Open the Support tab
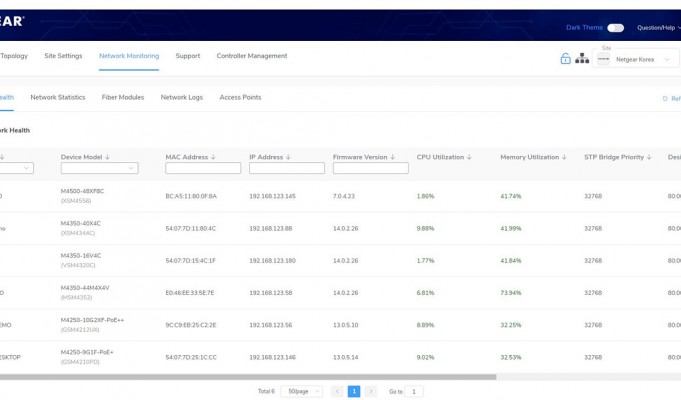This screenshot has height=400, width=681. [x=188, y=56]
